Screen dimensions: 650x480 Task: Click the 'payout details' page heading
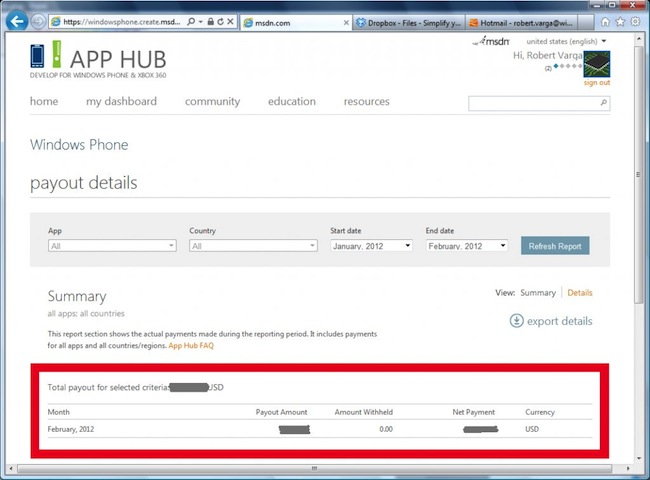84,183
